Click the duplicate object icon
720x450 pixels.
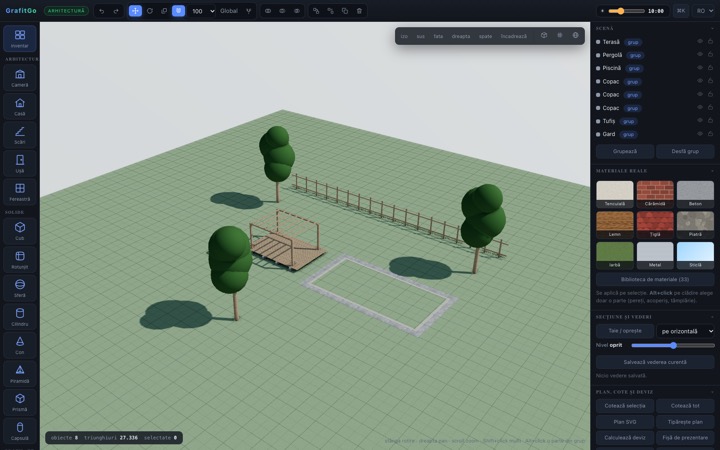click(345, 11)
